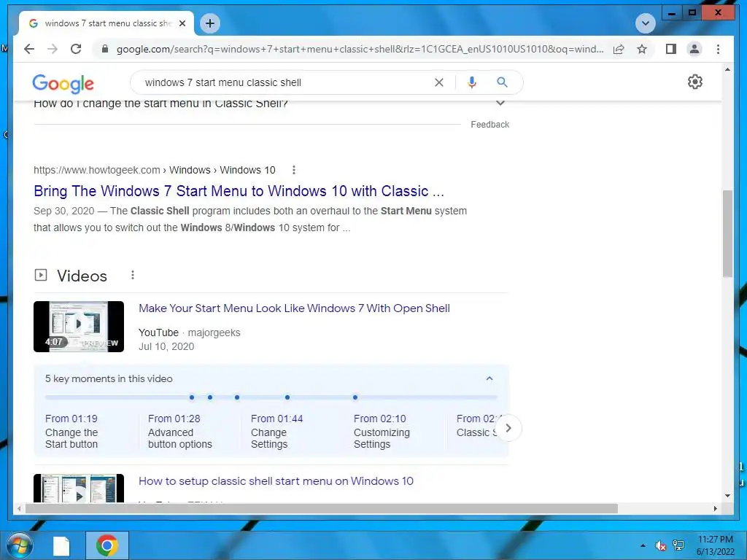747x560 pixels.
Task: Show next key moments arrow
Action: (x=508, y=428)
